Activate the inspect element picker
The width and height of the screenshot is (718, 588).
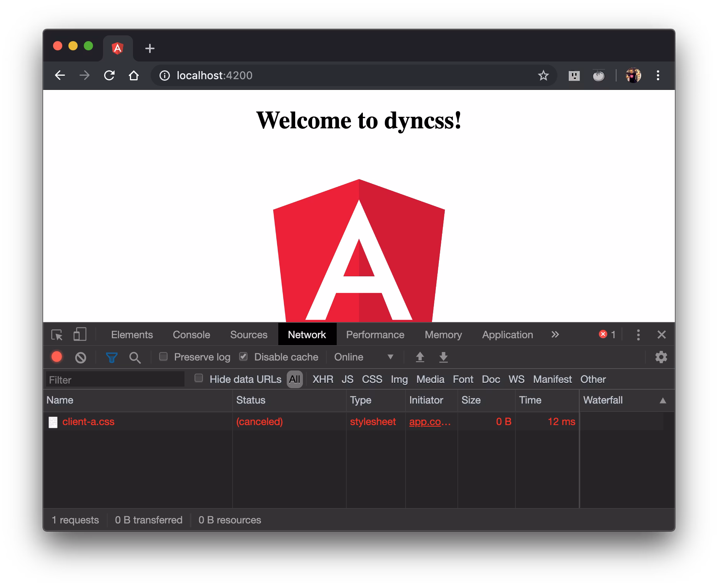(57, 335)
